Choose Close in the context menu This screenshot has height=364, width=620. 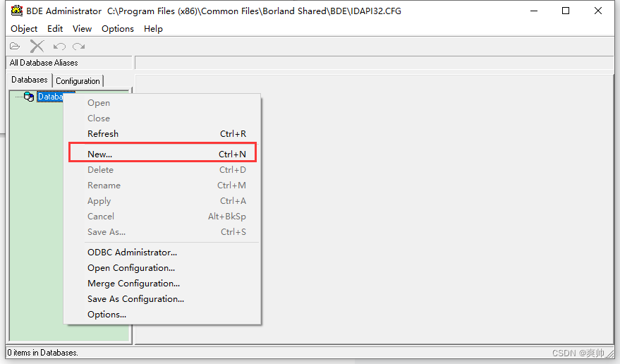click(x=162, y=119)
